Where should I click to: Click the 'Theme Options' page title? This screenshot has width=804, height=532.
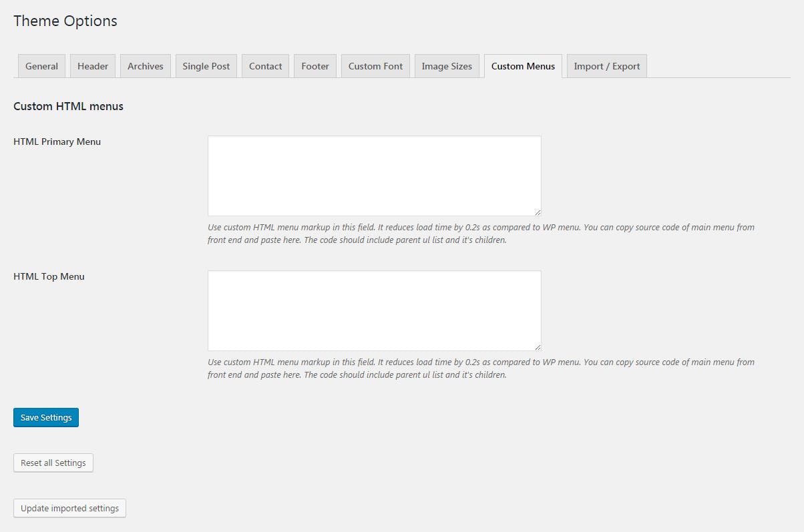tap(65, 21)
